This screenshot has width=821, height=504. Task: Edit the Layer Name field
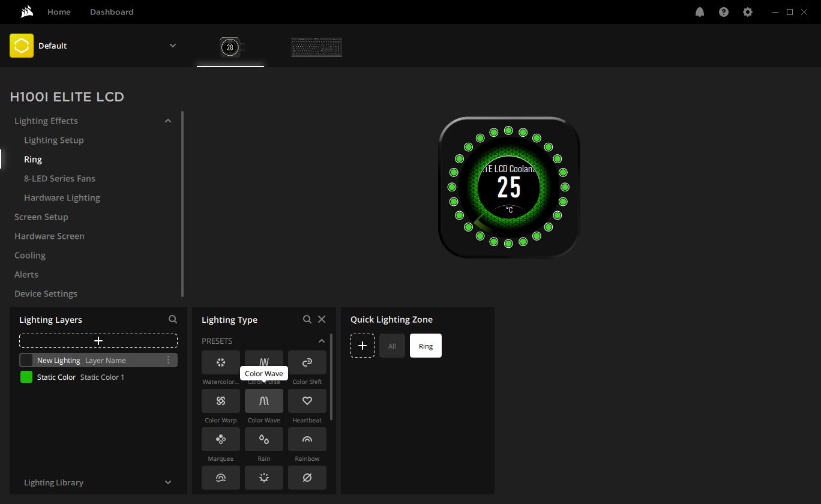[106, 361]
